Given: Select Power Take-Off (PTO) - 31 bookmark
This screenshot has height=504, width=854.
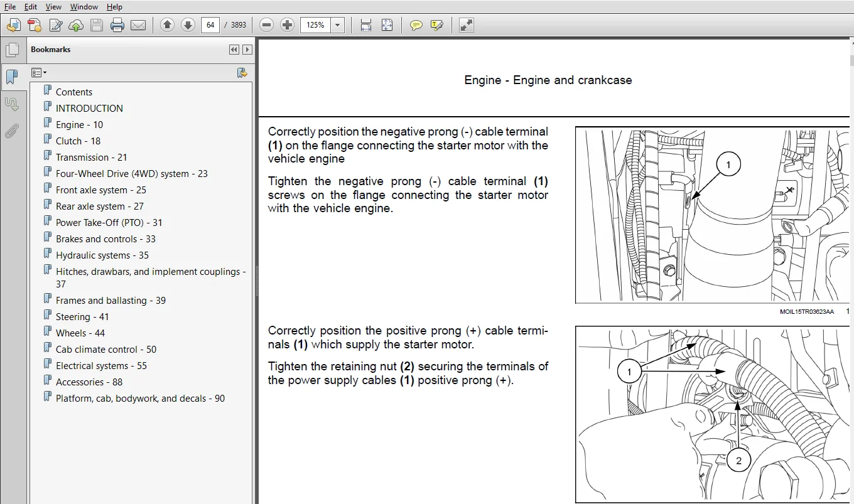Looking at the screenshot, I should click(109, 222).
